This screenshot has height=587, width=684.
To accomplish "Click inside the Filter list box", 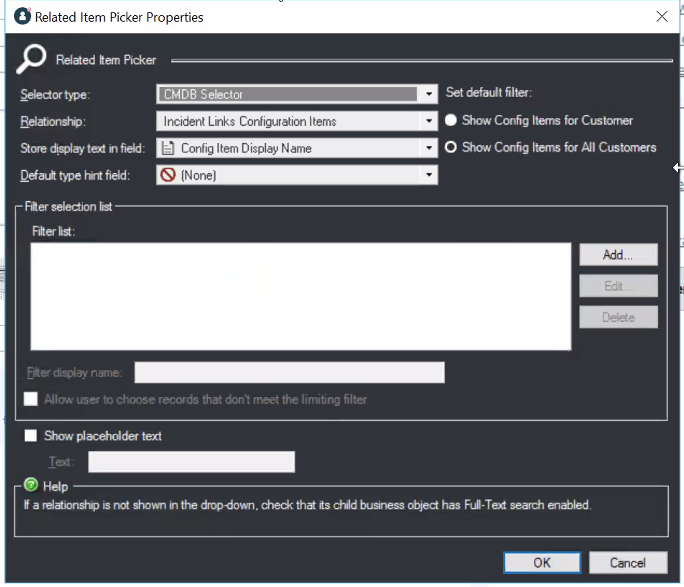I will coord(300,296).
